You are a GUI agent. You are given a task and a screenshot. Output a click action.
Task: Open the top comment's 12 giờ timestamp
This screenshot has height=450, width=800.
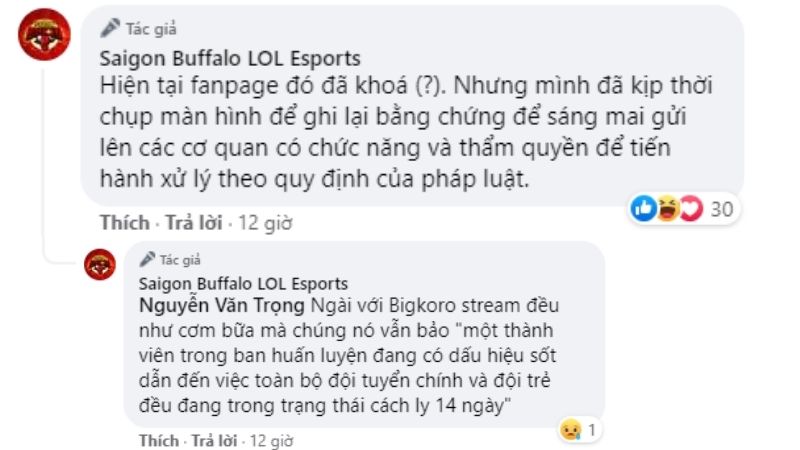tap(265, 223)
